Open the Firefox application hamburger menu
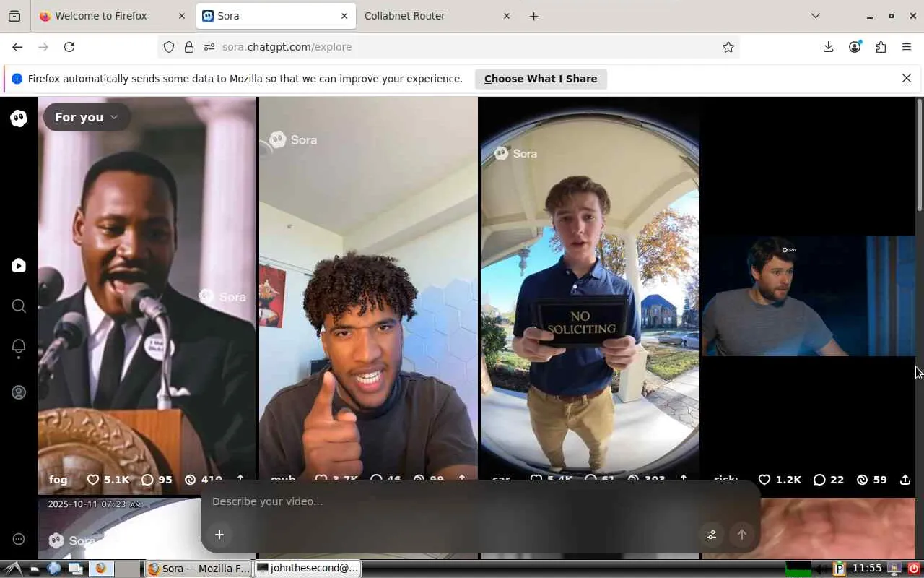 [x=907, y=47]
